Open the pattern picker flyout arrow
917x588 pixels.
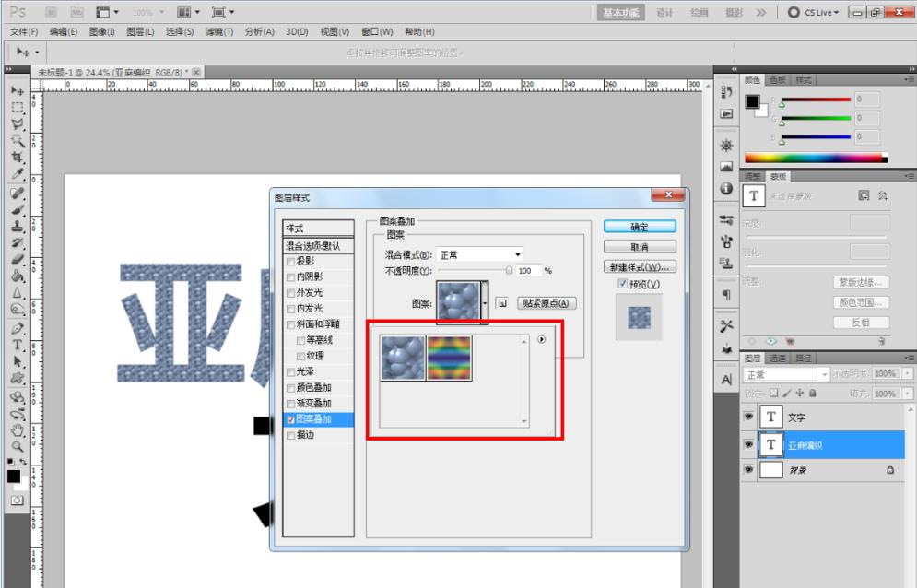(542, 340)
